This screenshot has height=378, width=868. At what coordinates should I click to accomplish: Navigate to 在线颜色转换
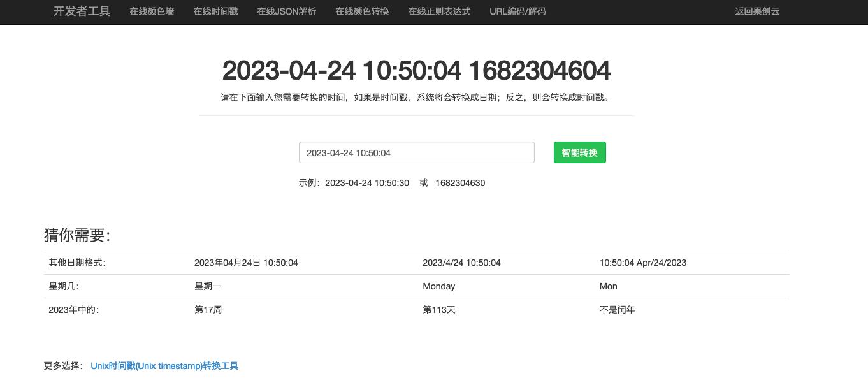tap(362, 11)
